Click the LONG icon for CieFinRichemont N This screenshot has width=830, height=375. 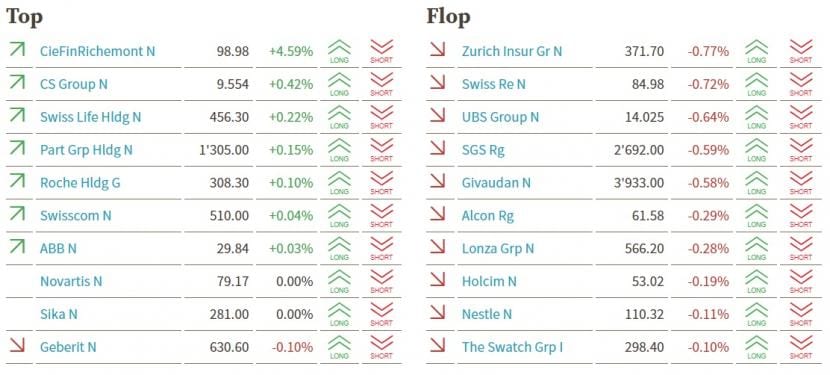339,51
